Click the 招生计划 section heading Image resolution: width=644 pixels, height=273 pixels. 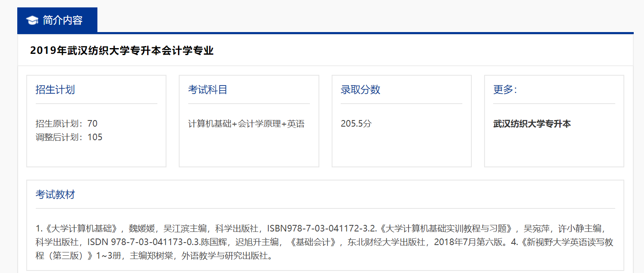coord(54,89)
